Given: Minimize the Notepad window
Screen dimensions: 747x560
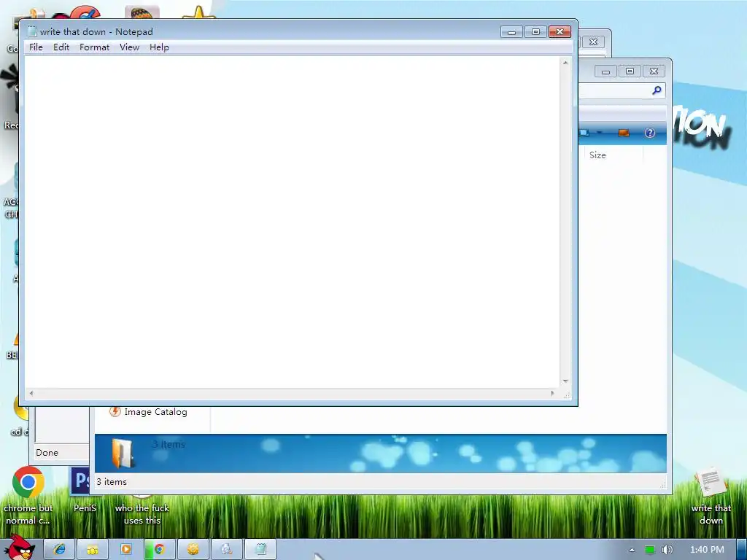Looking at the screenshot, I should point(511,32).
